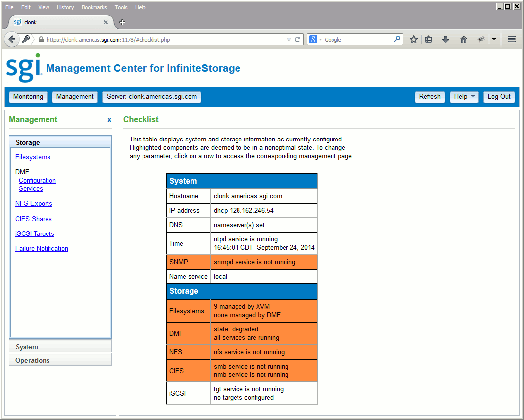524x420 pixels.
Task: Click the Refresh button
Action: point(430,97)
